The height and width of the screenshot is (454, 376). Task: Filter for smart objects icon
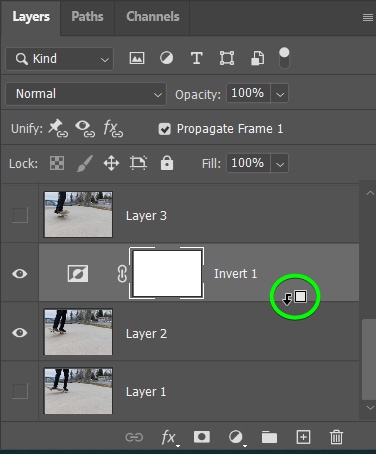click(258, 58)
